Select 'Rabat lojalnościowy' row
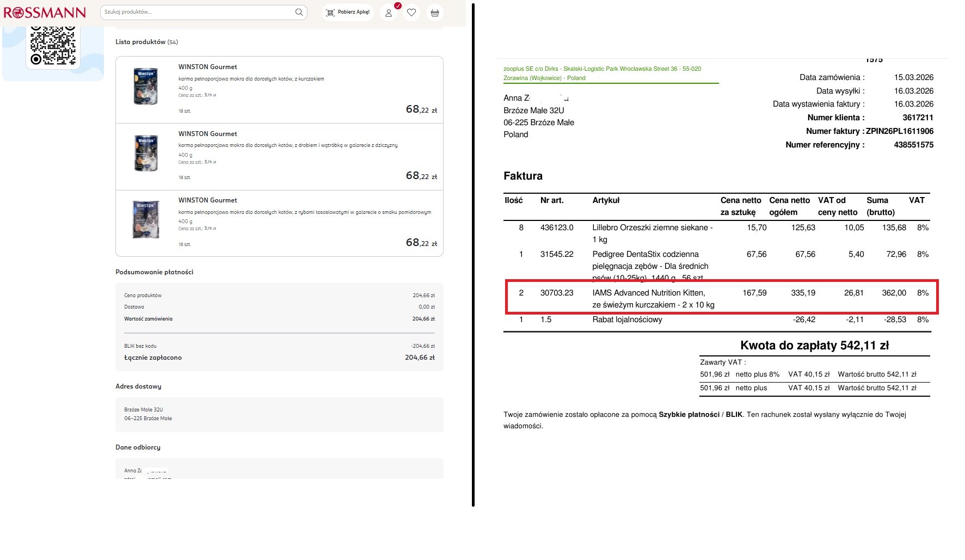The height and width of the screenshot is (560, 965). click(x=717, y=319)
